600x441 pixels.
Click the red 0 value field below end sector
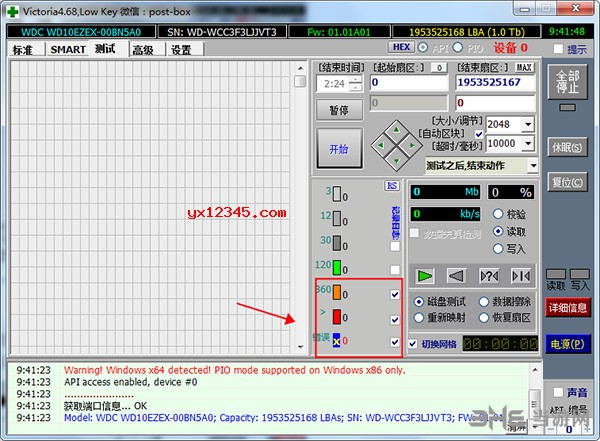coord(495,103)
